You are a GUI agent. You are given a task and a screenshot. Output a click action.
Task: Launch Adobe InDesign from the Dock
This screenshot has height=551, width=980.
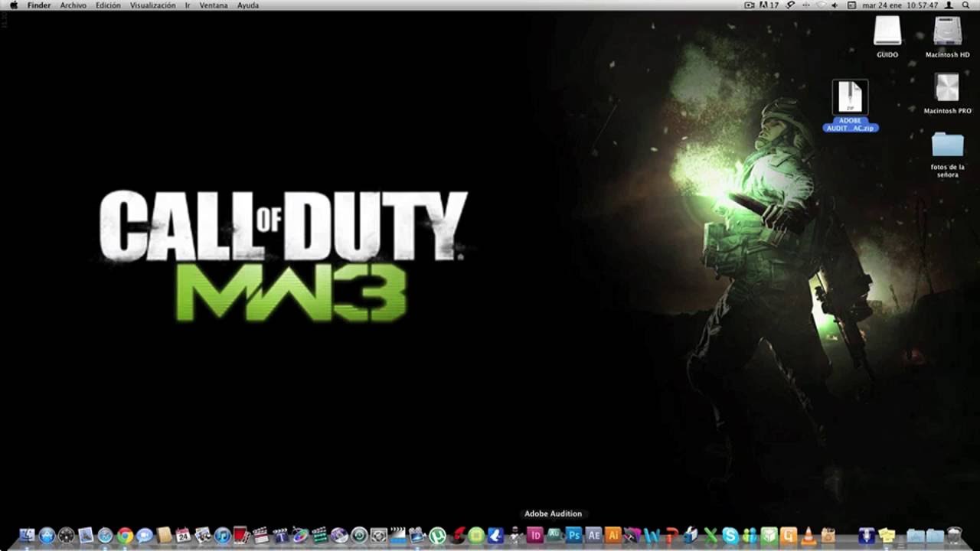tap(535, 535)
